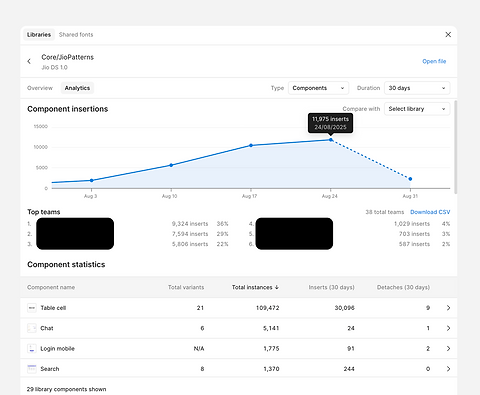Click the Search component thumbnail icon
The width and height of the screenshot is (480, 395).
pyautogui.click(x=32, y=369)
